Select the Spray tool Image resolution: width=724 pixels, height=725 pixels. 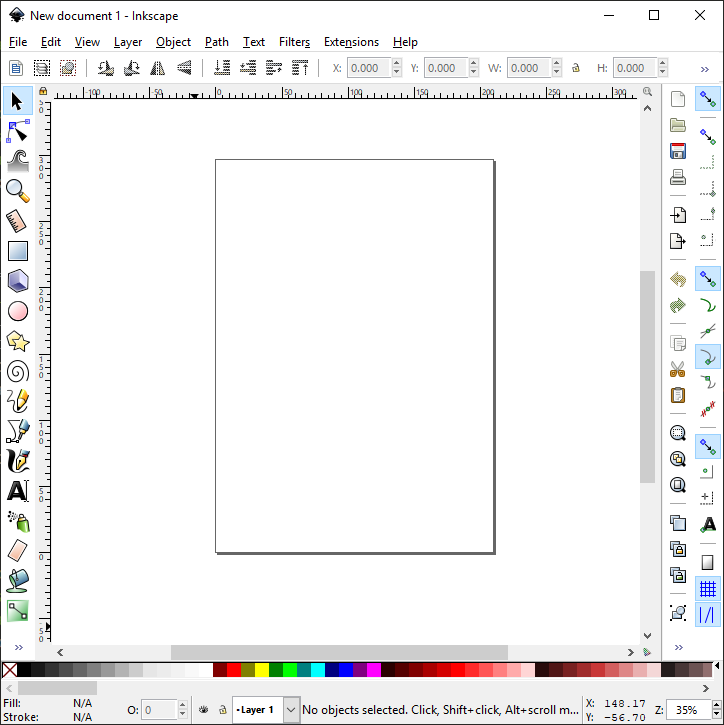tap(19, 521)
